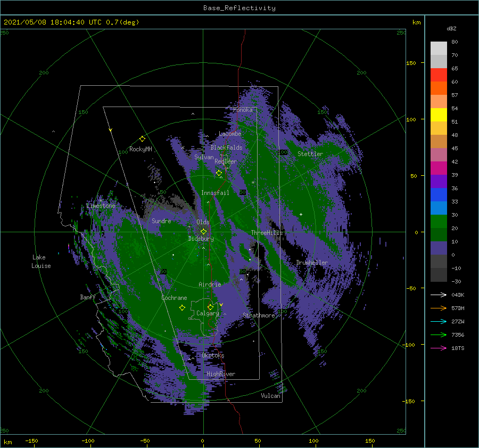Viewport: 479px width, 448px height.
Task: Click the Lacombe city label
Action: 230,134
